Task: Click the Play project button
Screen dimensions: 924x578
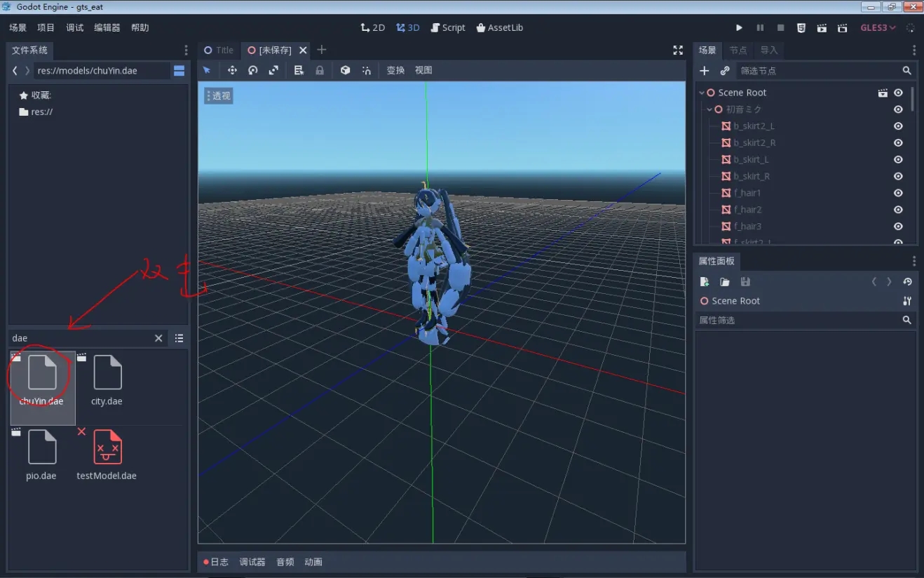Action: click(x=739, y=28)
